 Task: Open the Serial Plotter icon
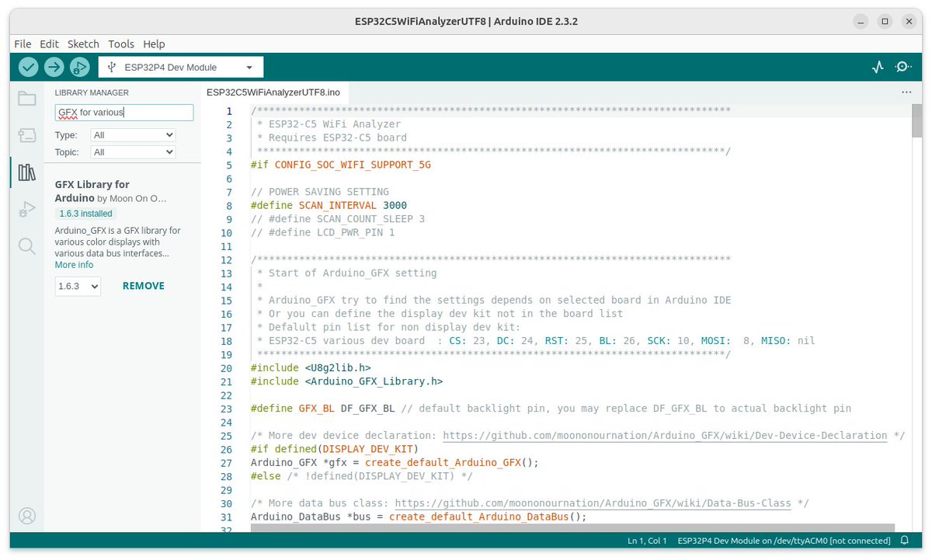878,67
